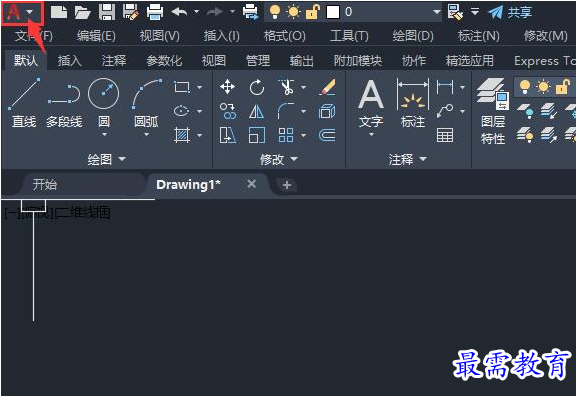Click the white layer color swatch
This screenshot has height=396, width=577.
pyautogui.click(x=333, y=12)
